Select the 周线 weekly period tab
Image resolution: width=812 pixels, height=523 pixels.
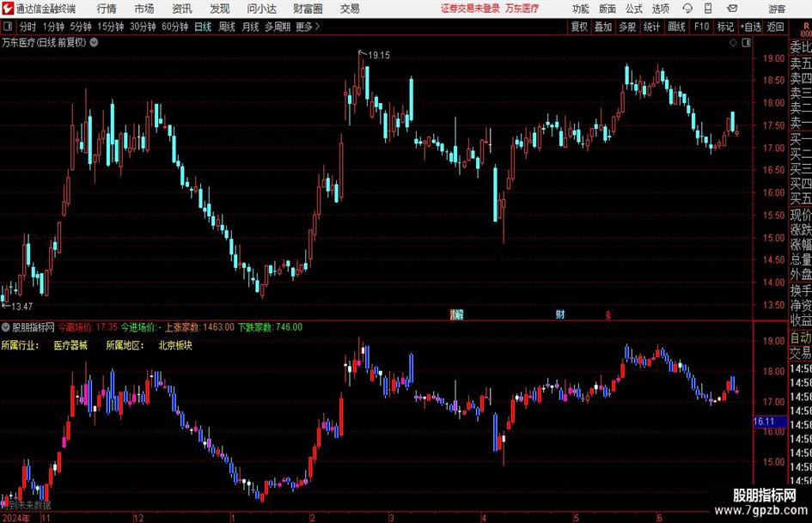pos(227,27)
